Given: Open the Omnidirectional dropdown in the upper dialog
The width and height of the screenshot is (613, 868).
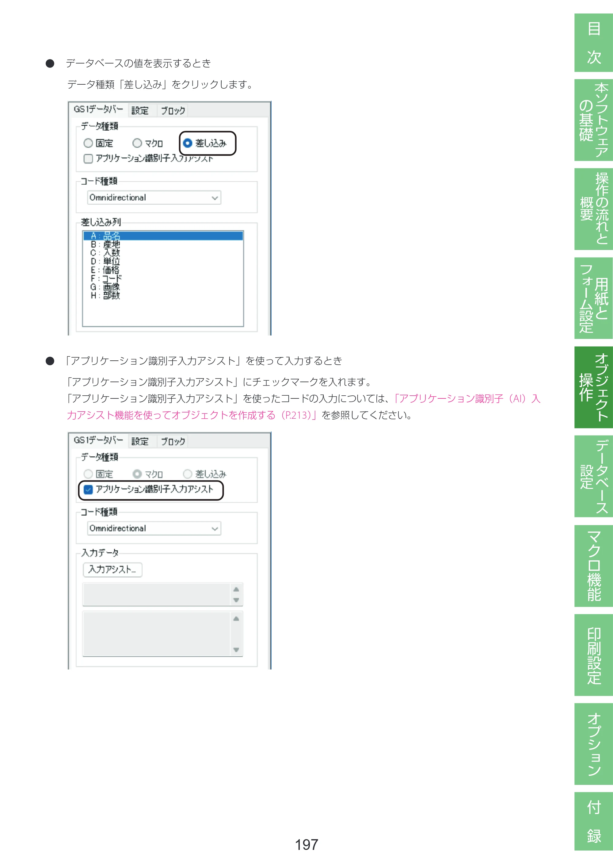Looking at the screenshot, I should coord(154,198).
